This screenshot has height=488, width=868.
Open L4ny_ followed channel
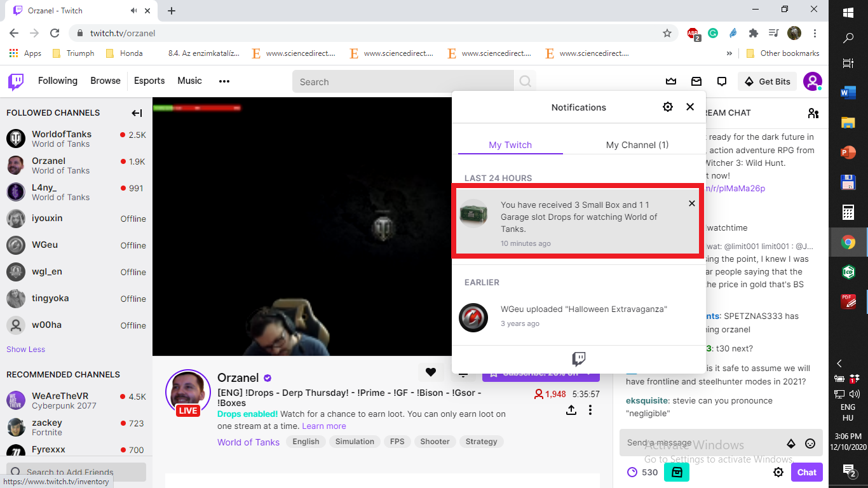[x=76, y=192]
